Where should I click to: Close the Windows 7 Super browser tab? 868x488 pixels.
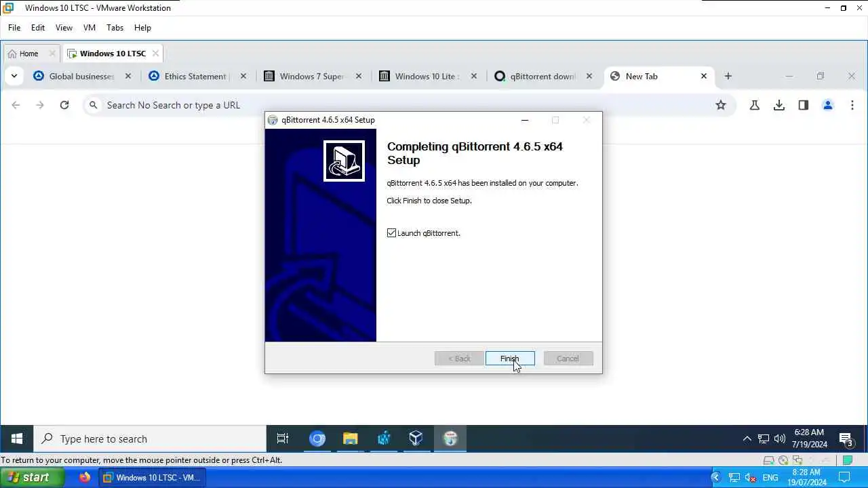[359, 76]
